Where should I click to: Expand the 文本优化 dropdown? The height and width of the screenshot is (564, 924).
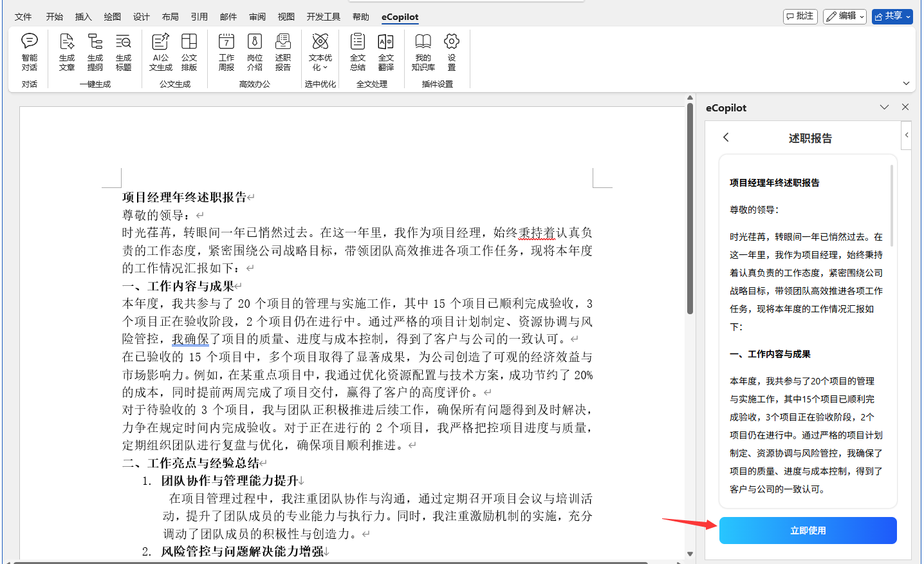320,52
